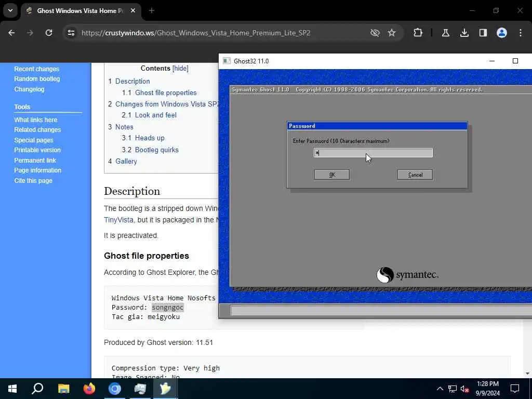
Task: Open What links here
Action: 36,120
